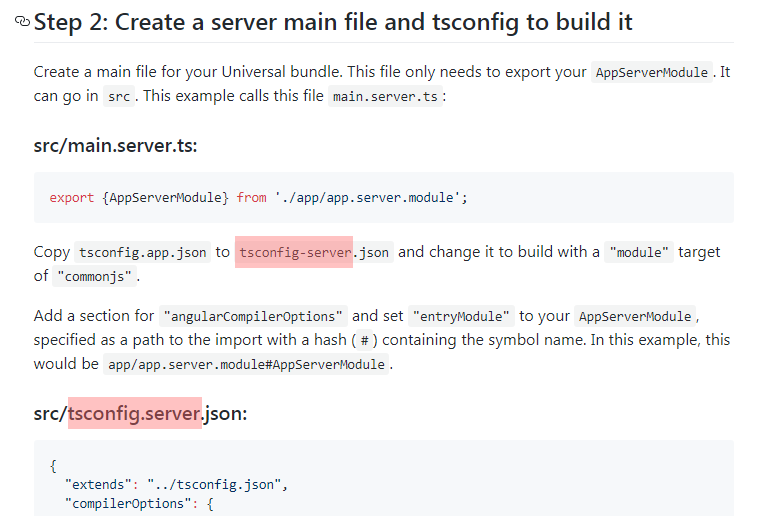This screenshot has width=781, height=516.
Task: Click the src/main.server.ts: subheading
Action: click(116, 146)
